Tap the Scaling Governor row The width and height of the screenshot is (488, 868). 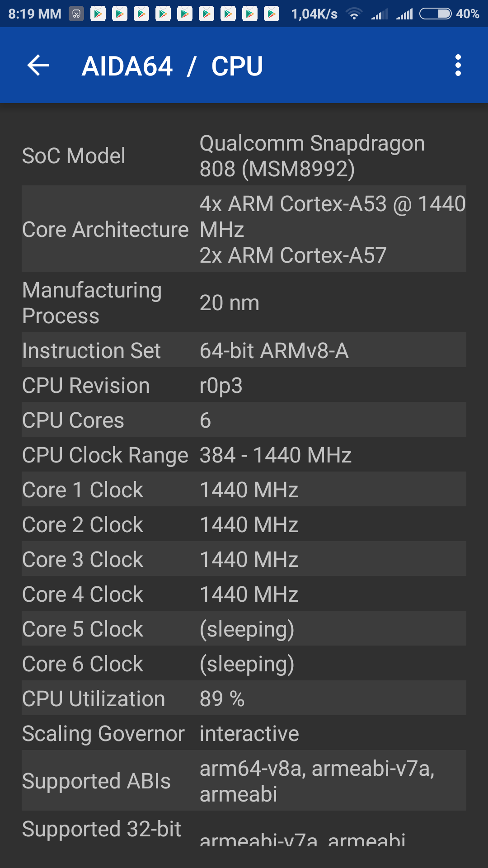click(x=244, y=733)
